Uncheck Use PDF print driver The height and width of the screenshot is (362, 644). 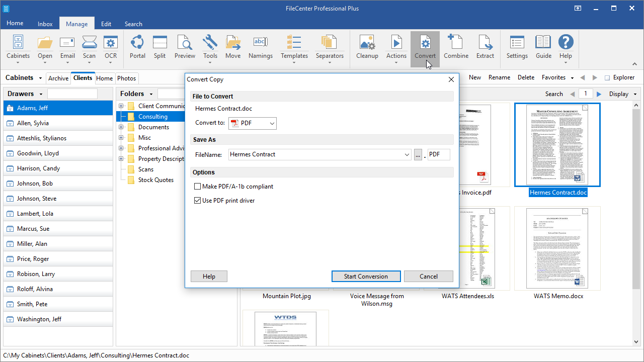point(197,201)
